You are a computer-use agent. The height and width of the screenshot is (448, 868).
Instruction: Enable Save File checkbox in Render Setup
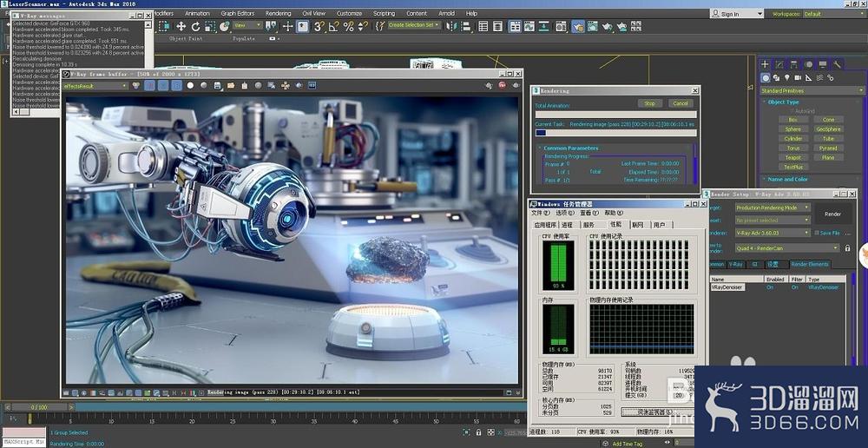816,234
